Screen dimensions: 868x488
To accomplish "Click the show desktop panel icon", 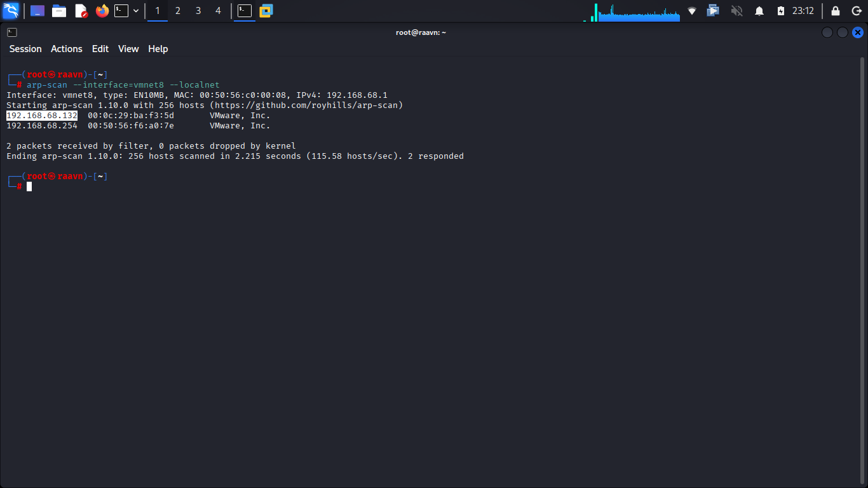I will point(37,11).
